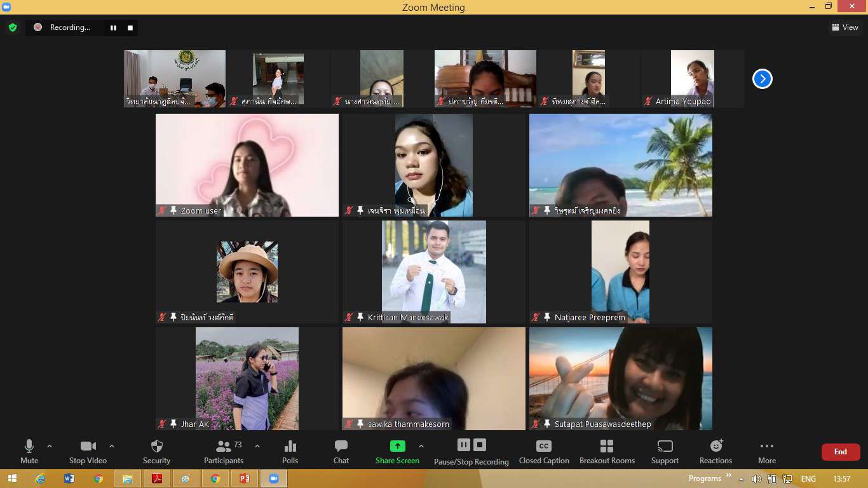The width and height of the screenshot is (868, 488).
Task: Open Reactions menu
Action: 715,452
